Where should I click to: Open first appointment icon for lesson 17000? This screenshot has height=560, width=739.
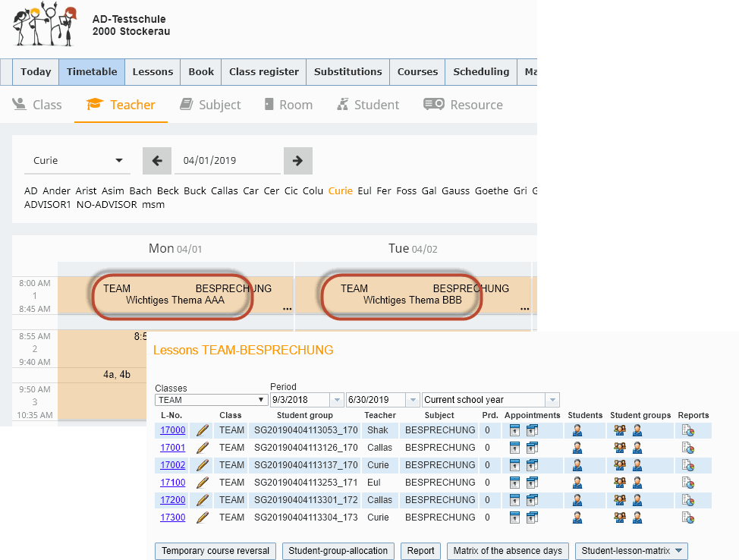[514, 430]
